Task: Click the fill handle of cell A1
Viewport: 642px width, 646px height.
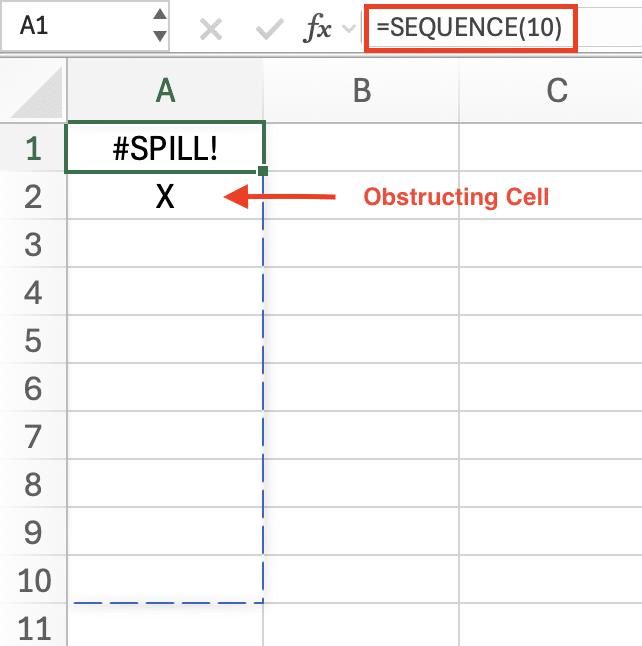Action: pyautogui.click(x=262, y=171)
